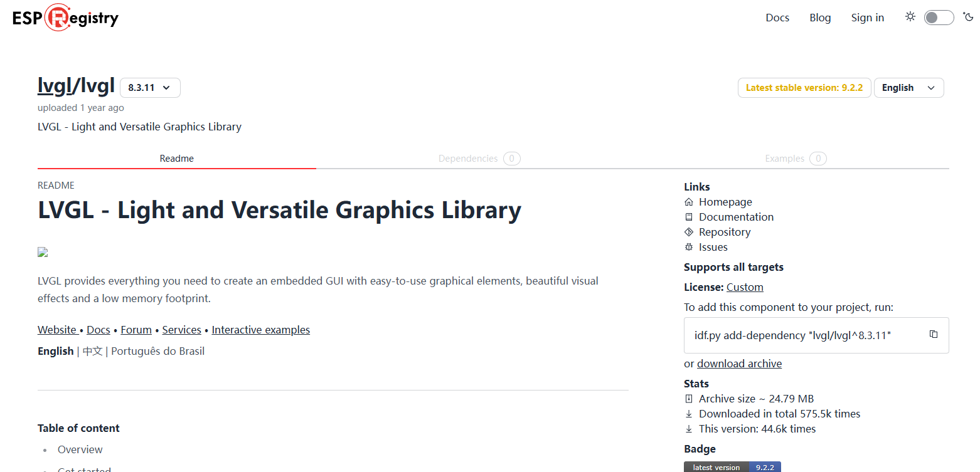The width and height of the screenshot is (980, 472).
Task: Open the Blog page
Action: 820,18
